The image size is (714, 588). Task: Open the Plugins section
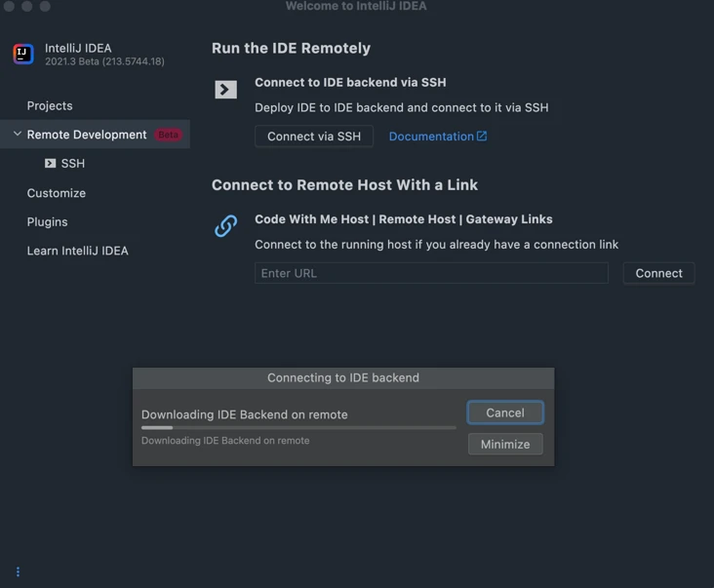48,222
